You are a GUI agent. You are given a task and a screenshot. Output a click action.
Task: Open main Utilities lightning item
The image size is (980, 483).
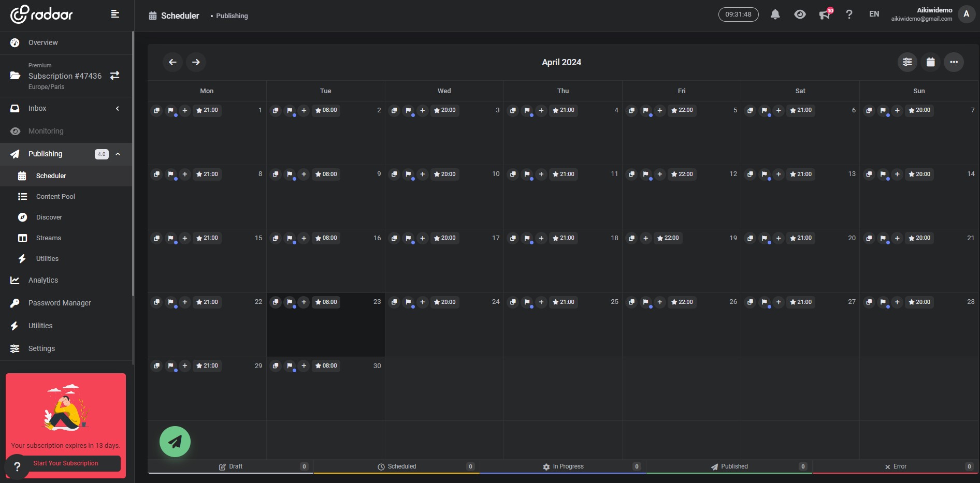click(x=66, y=326)
